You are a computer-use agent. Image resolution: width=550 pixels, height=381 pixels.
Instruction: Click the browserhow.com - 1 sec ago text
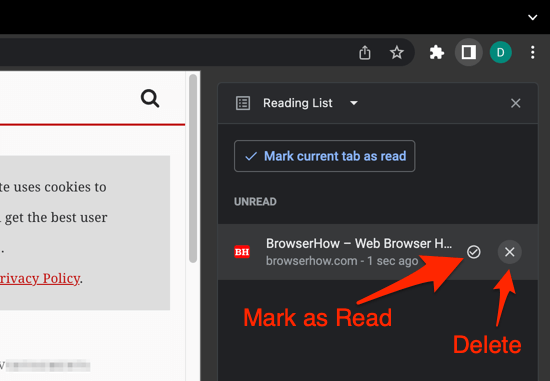click(x=342, y=261)
